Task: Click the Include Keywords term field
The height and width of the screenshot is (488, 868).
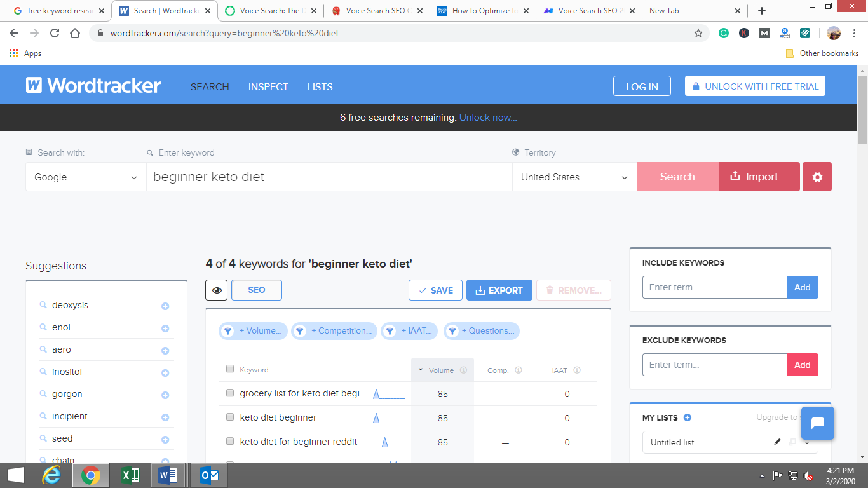Action: click(714, 287)
